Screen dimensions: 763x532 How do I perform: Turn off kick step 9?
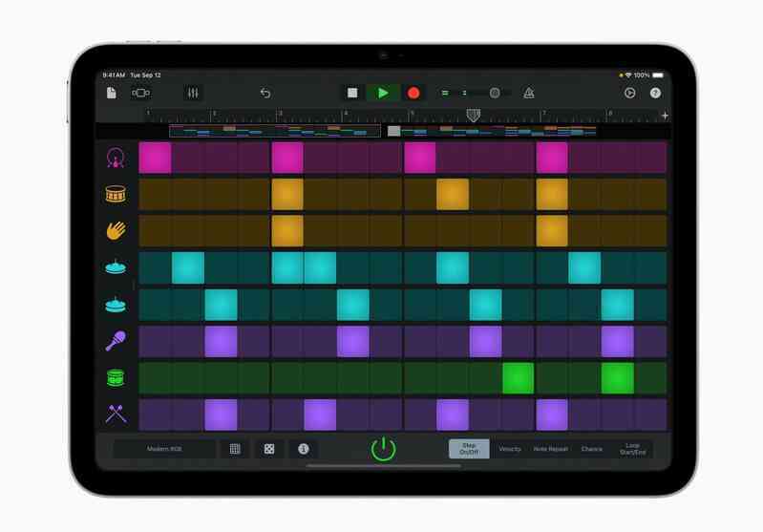[419, 158]
